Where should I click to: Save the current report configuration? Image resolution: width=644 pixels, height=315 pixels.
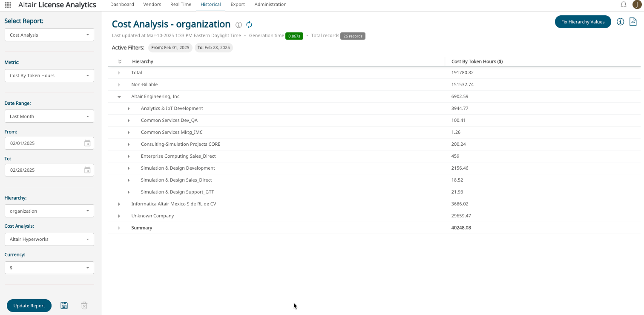point(64,305)
